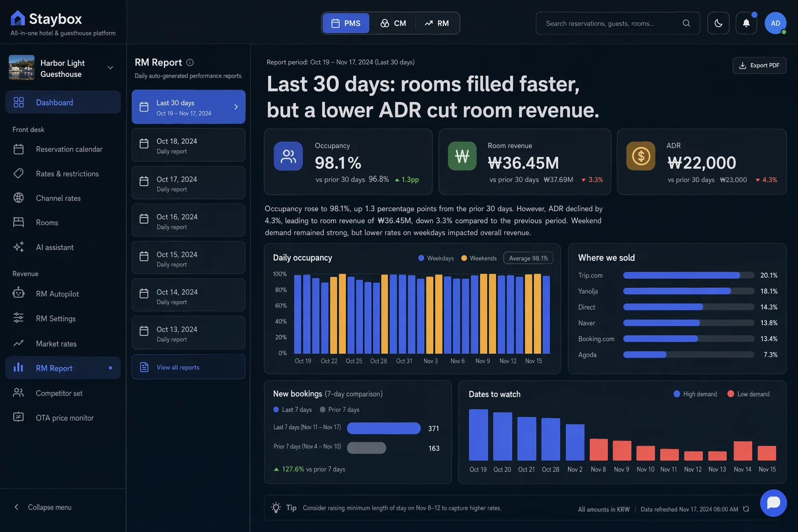This screenshot has height=532, width=798.
Task: Open the Oct 16, 2024 daily report
Action: tap(188, 220)
